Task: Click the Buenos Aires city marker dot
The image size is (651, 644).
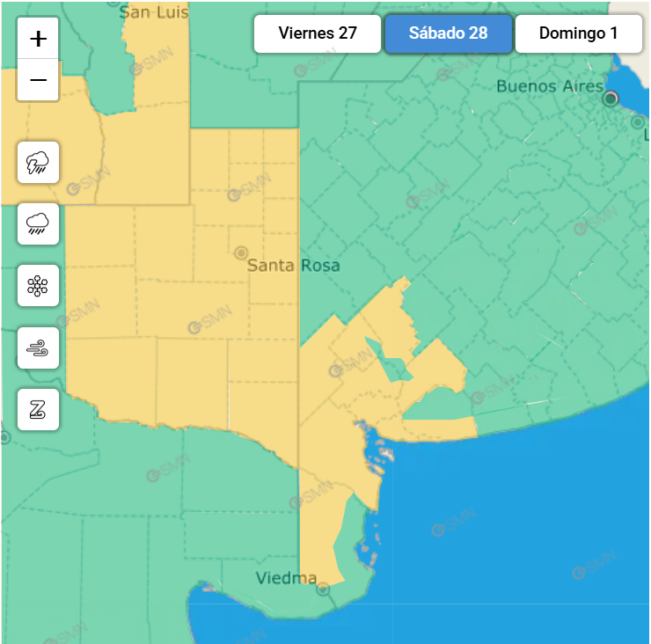Action: pyautogui.click(x=611, y=99)
